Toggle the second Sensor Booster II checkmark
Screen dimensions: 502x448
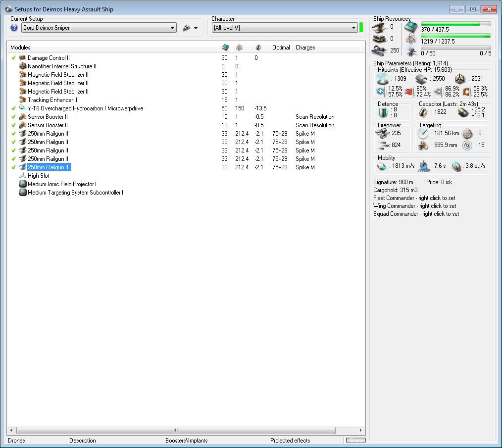click(13, 125)
